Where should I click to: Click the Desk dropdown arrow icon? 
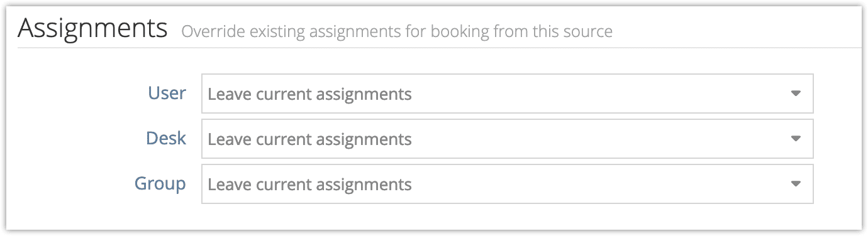(796, 139)
